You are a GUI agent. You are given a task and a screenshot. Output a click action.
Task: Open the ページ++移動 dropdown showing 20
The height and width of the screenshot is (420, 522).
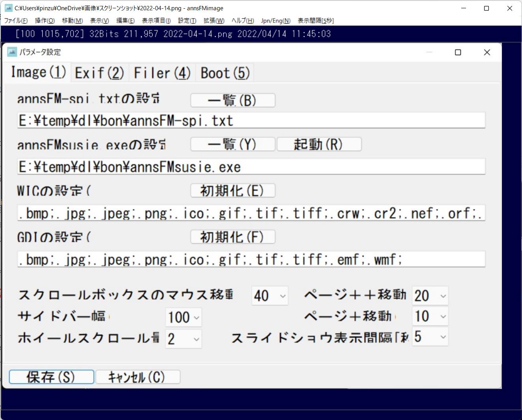pyautogui.click(x=430, y=296)
